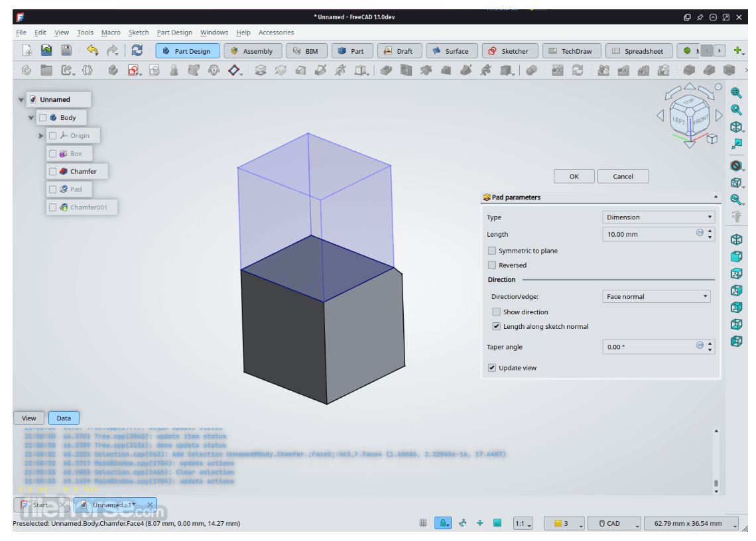
Task: Expand the Origin tree node
Action: (x=41, y=136)
